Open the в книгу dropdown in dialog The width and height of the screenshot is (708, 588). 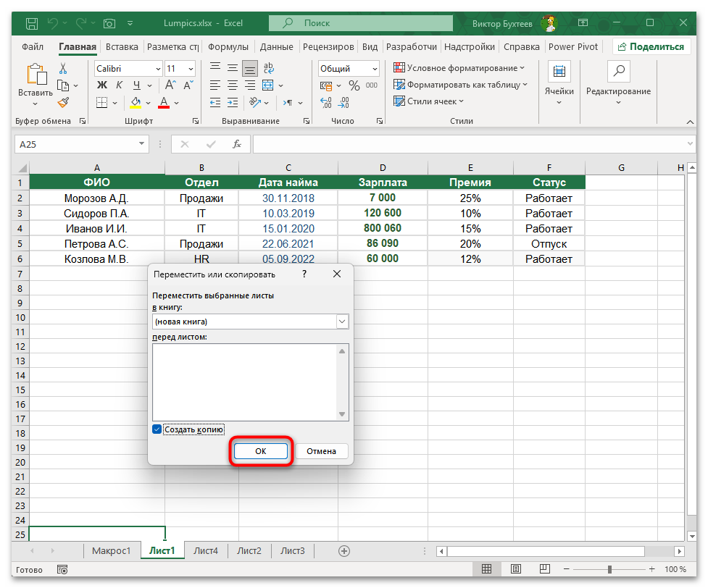click(341, 321)
